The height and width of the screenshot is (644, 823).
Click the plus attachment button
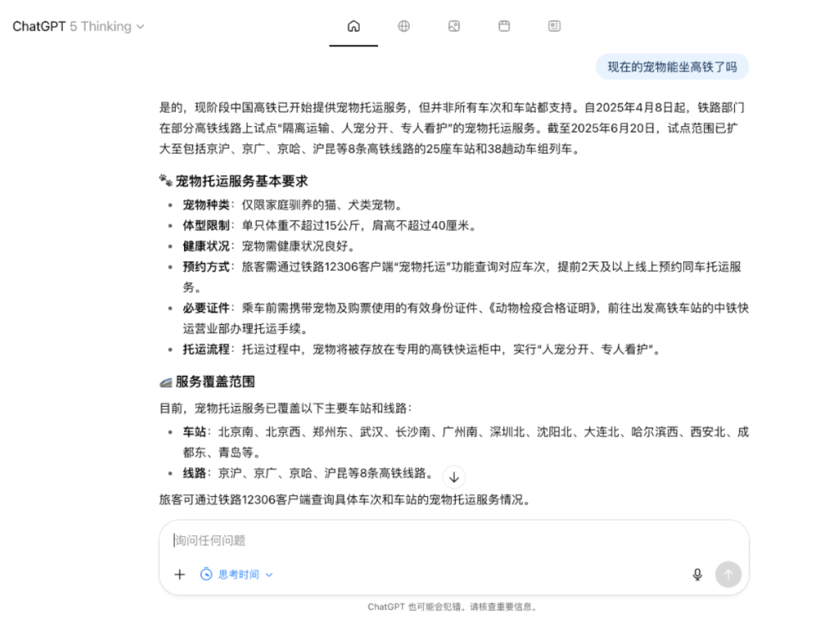coord(179,574)
